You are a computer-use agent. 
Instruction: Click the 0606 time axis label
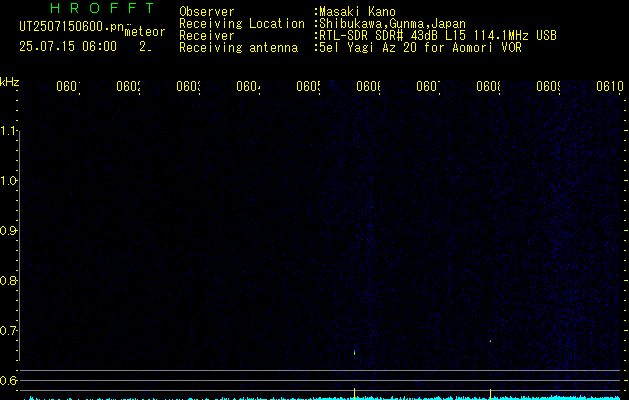368,86
